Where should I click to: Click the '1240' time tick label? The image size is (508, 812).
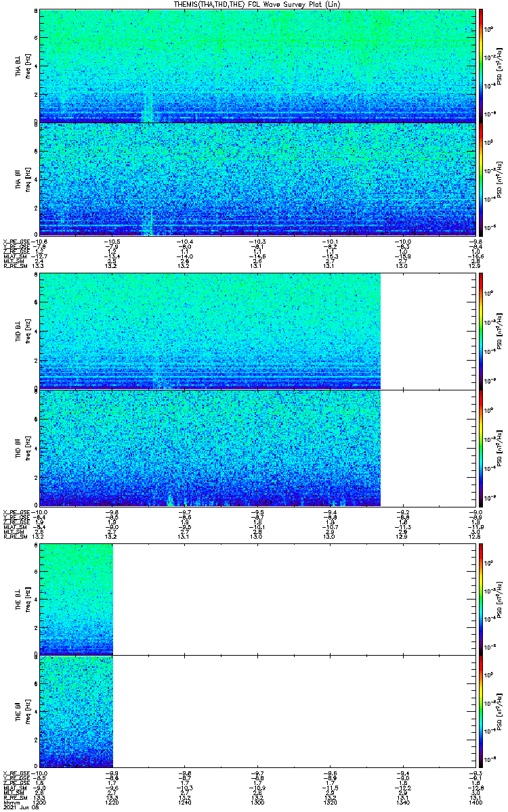pos(184,802)
